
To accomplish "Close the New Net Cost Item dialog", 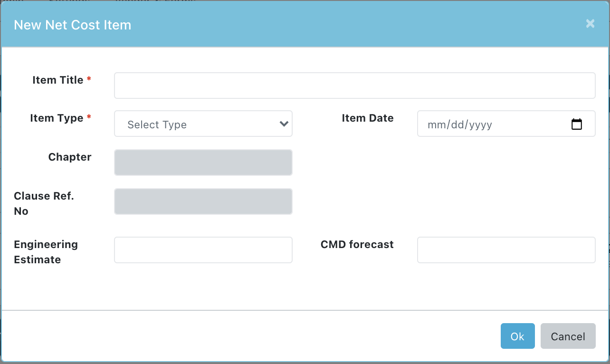I will [x=590, y=24].
